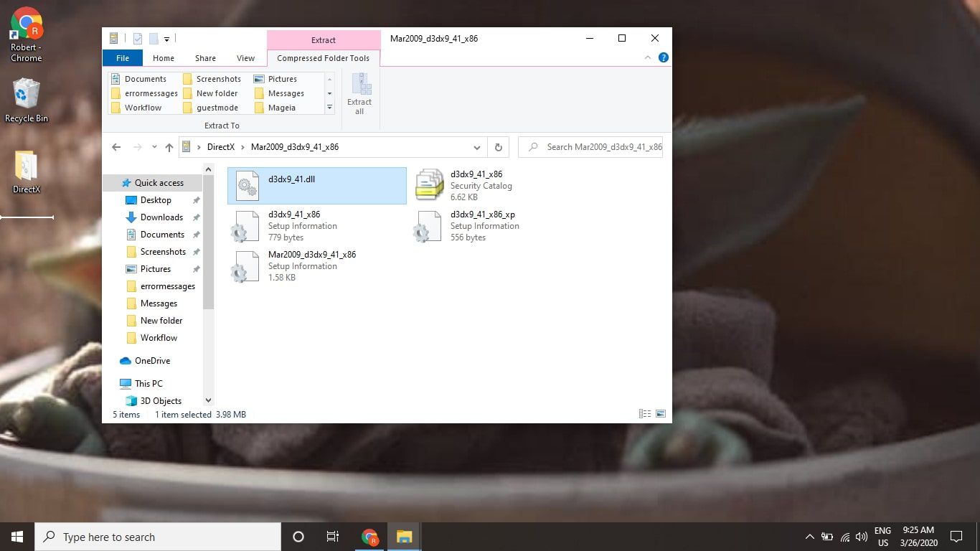Screen dimensions: 980x551
Task: Click the Extract all icon
Action: click(x=359, y=93)
